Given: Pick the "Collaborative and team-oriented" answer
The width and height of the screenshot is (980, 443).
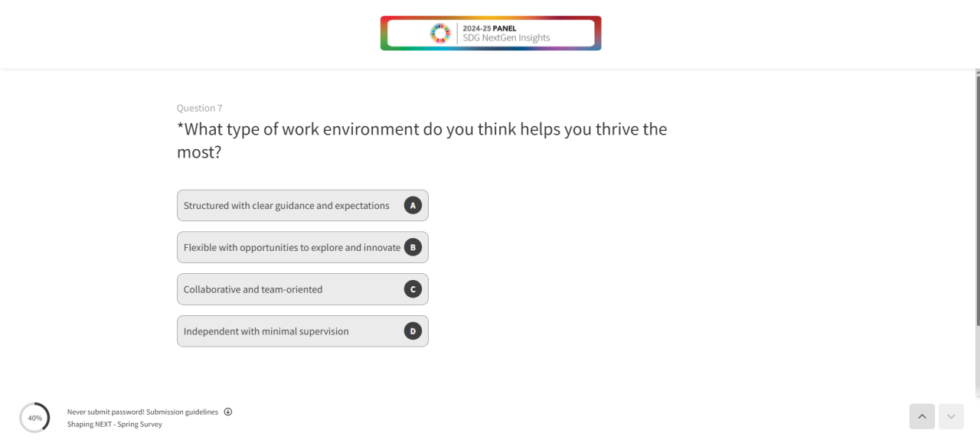Looking at the screenshot, I should [x=253, y=290].
